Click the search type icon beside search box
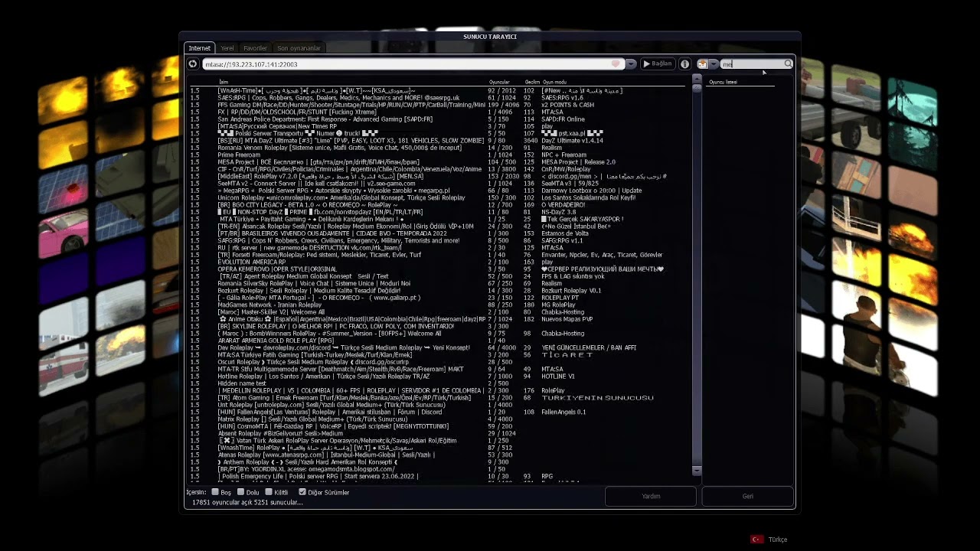Screen dimensions: 980x551 click(x=702, y=64)
